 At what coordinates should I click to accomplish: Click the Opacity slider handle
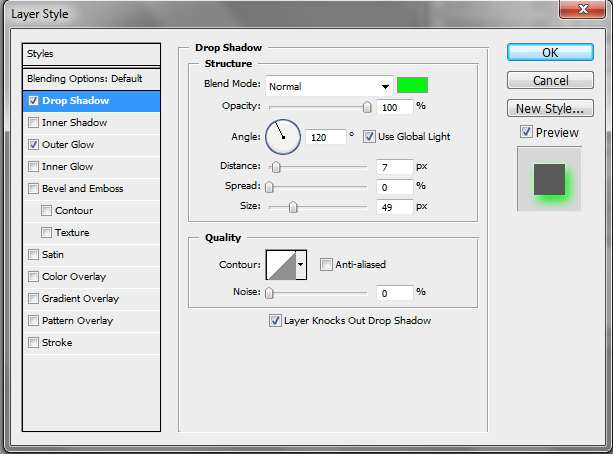367,107
